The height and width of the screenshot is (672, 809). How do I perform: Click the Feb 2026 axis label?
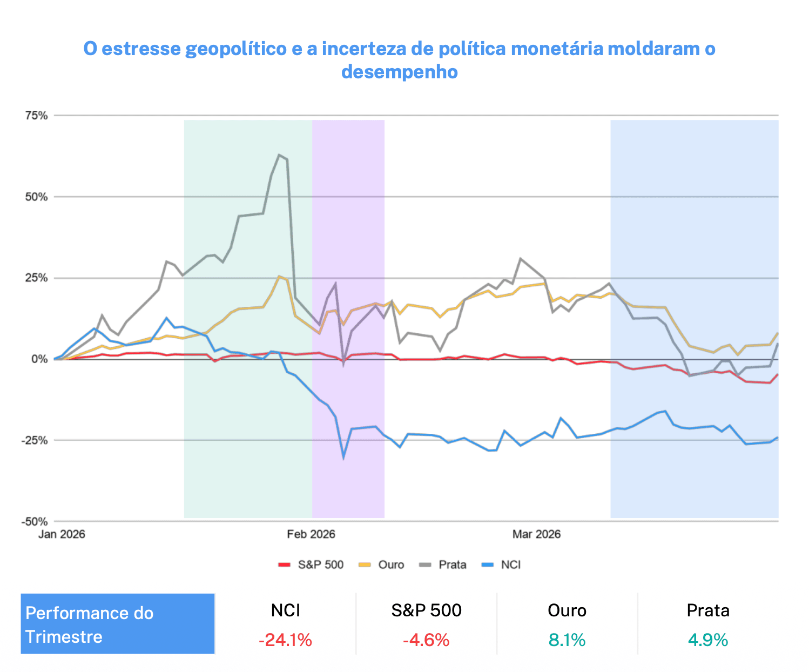click(311, 534)
